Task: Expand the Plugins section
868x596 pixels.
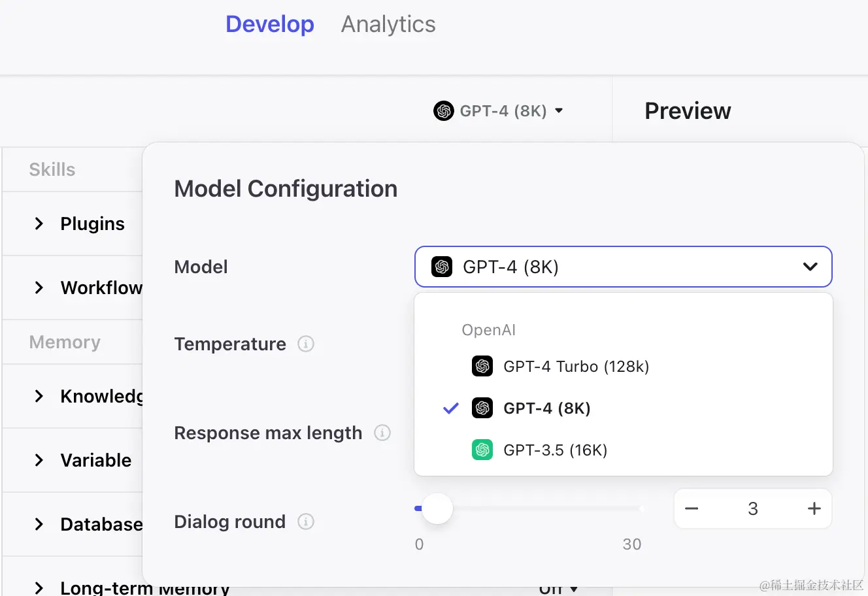Action: click(39, 223)
